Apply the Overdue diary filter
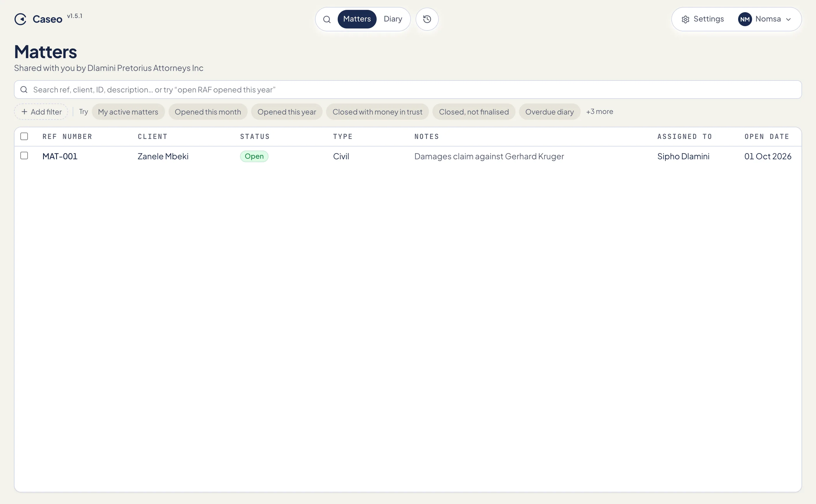 549,112
